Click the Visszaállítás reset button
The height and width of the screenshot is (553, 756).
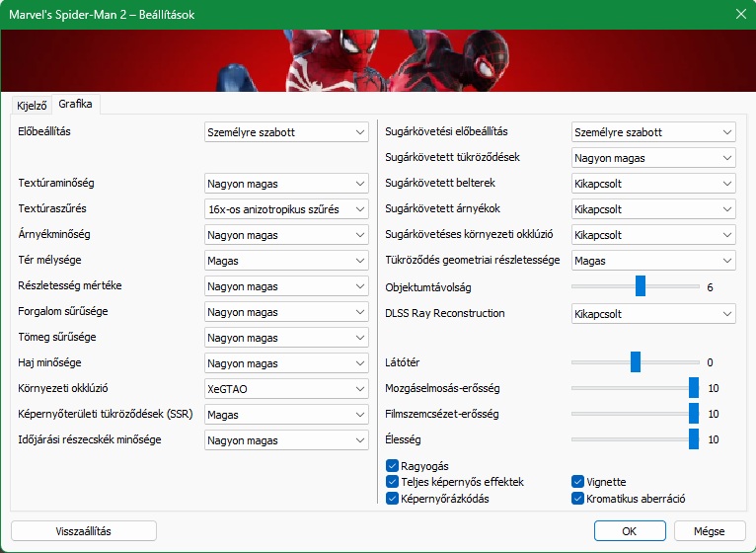coord(84,531)
